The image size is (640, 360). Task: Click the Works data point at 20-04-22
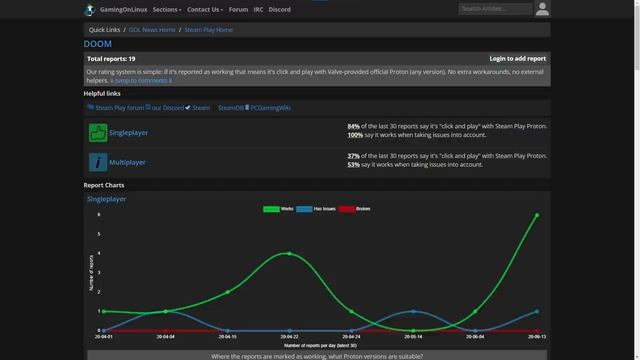tap(289, 253)
